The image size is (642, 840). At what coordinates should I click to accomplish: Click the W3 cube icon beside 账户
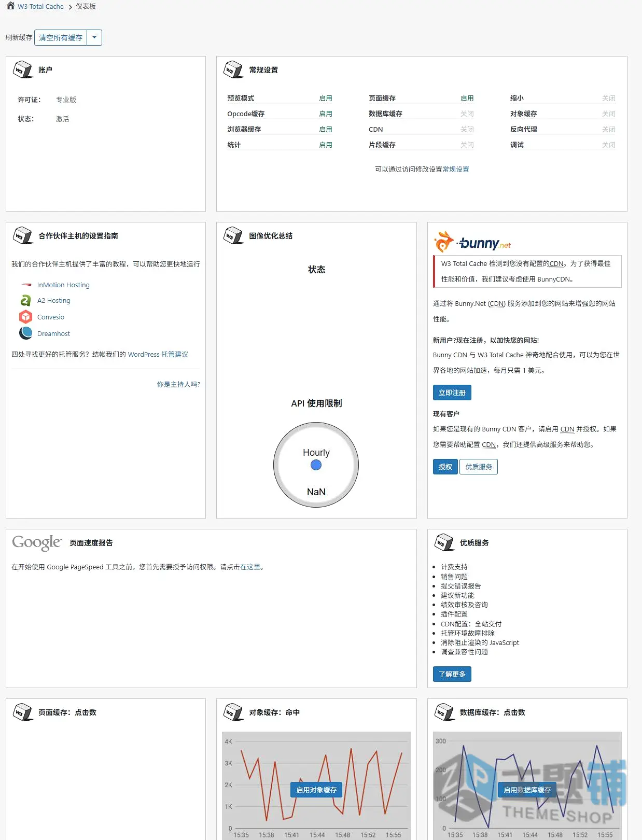pos(23,69)
